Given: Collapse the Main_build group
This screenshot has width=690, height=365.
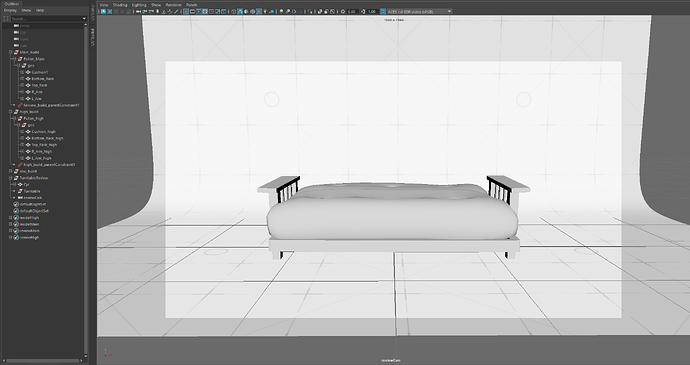Looking at the screenshot, I should (x=11, y=52).
